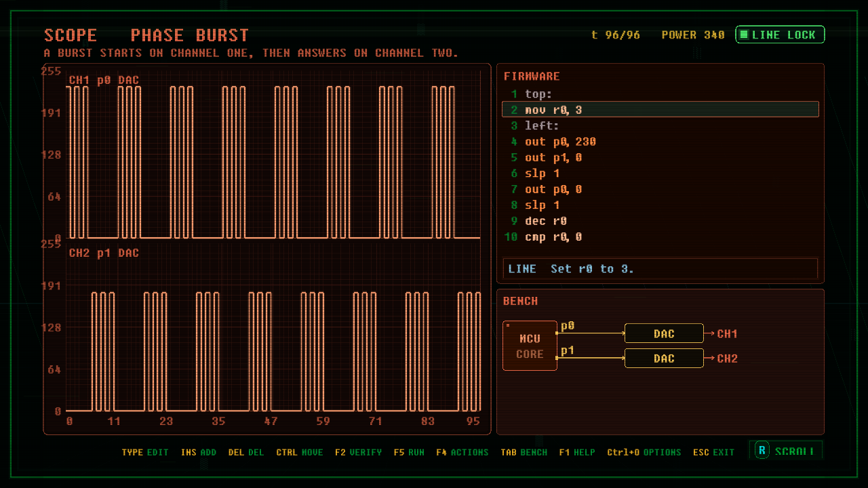Viewport: 868px width, 488px height.
Task: Click x-axis tick label 59
Action: 323,422
